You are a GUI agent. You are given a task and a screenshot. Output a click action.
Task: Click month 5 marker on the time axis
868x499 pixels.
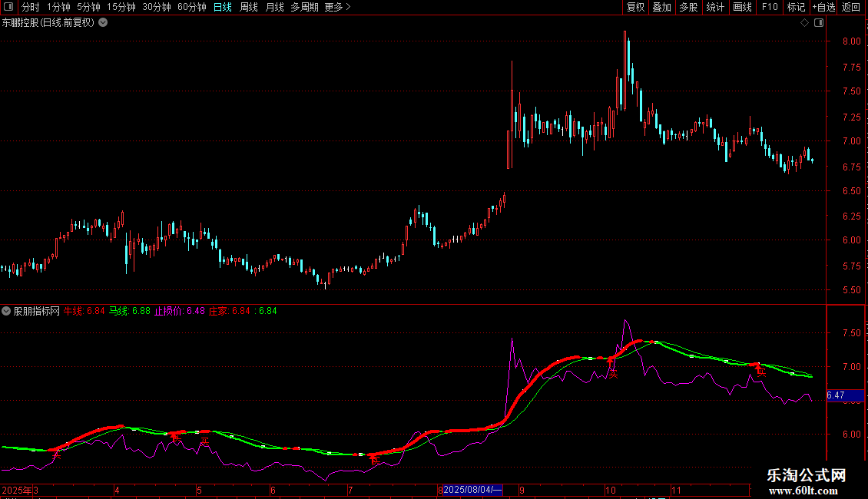(199, 490)
